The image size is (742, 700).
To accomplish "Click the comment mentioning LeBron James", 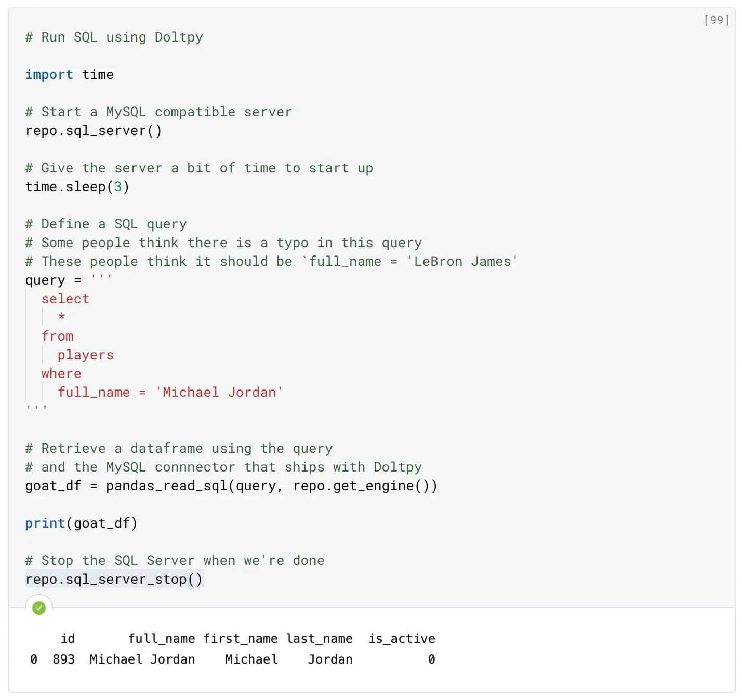I will (x=270, y=261).
